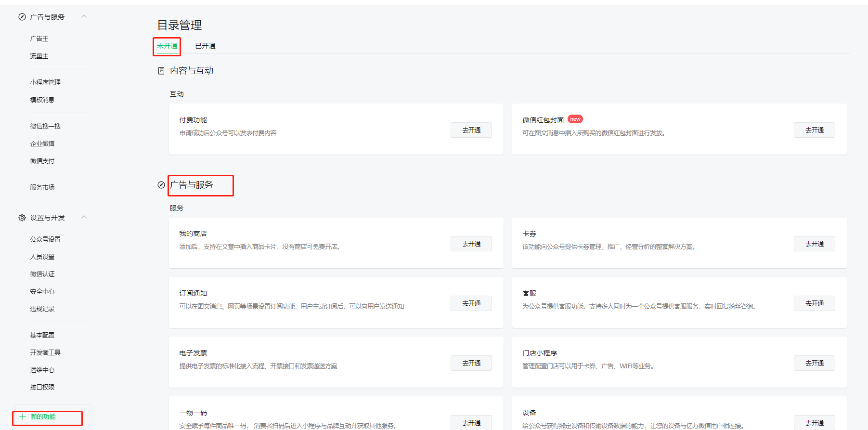Open 流量主 in the sidebar
The image size is (868, 430).
tap(39, 56)
